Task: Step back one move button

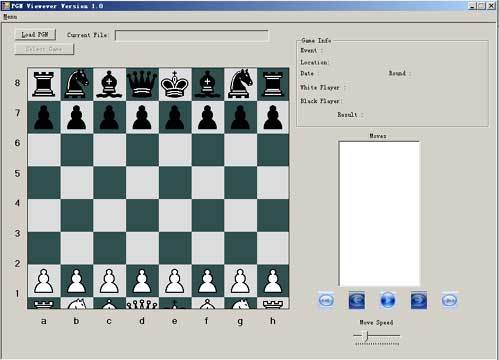Action: tap(357, 300)
